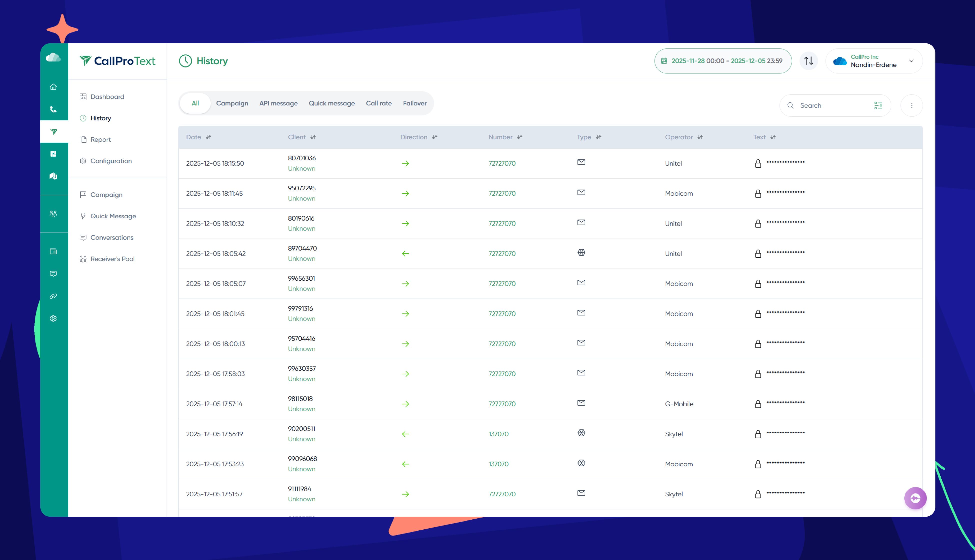The image size is (975, 560).
Task: Open the purple chat support bubble
Action: 915,498
